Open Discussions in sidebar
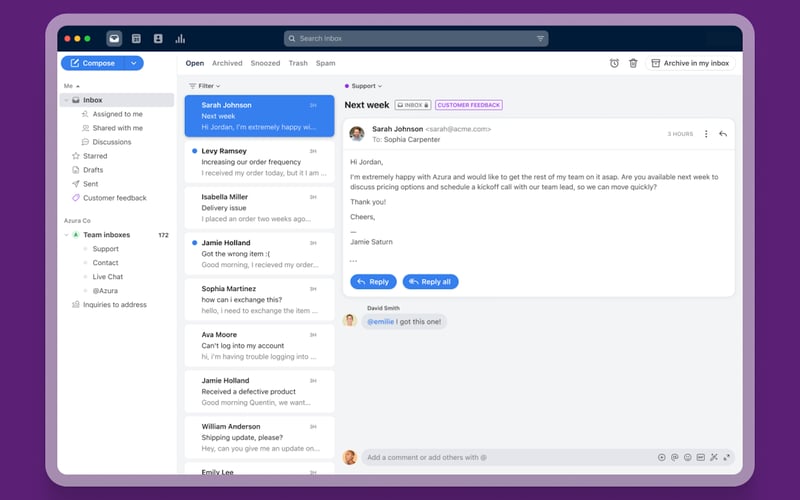800x500 pixels. 112,142
